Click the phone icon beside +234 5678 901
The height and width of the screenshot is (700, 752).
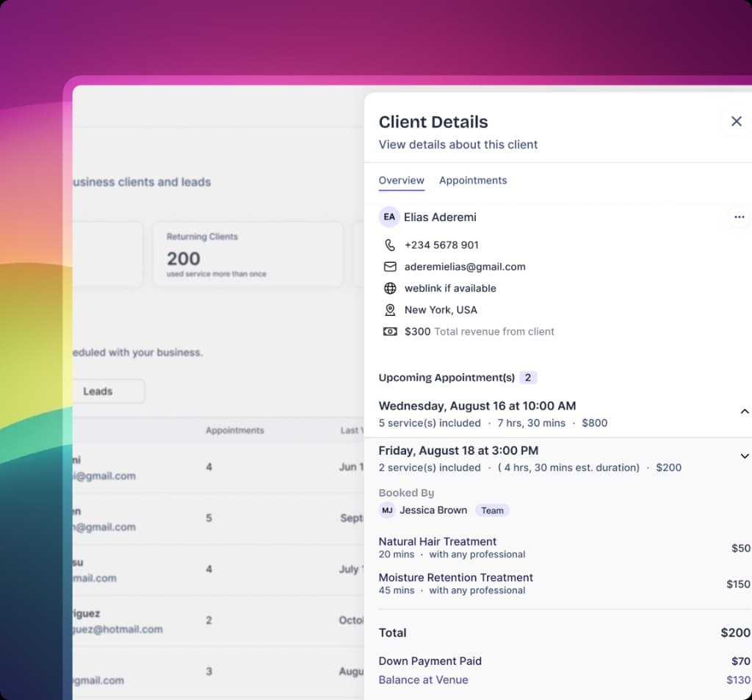coord(390,245)
